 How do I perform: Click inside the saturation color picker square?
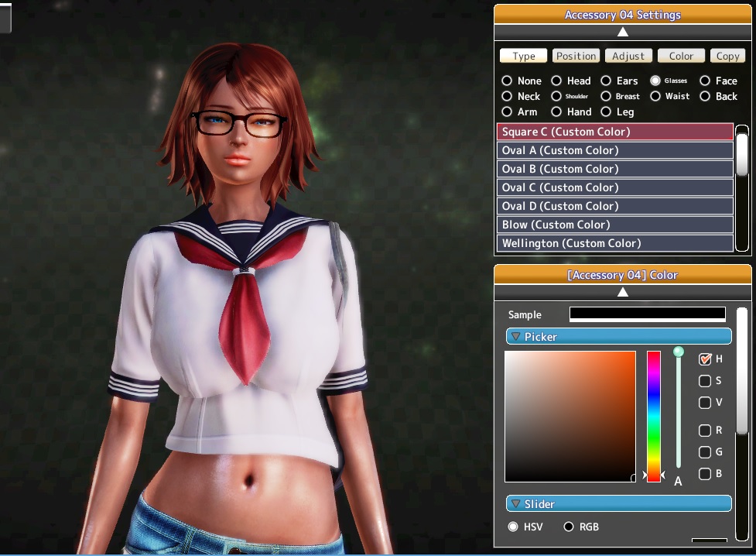(570, 416)
